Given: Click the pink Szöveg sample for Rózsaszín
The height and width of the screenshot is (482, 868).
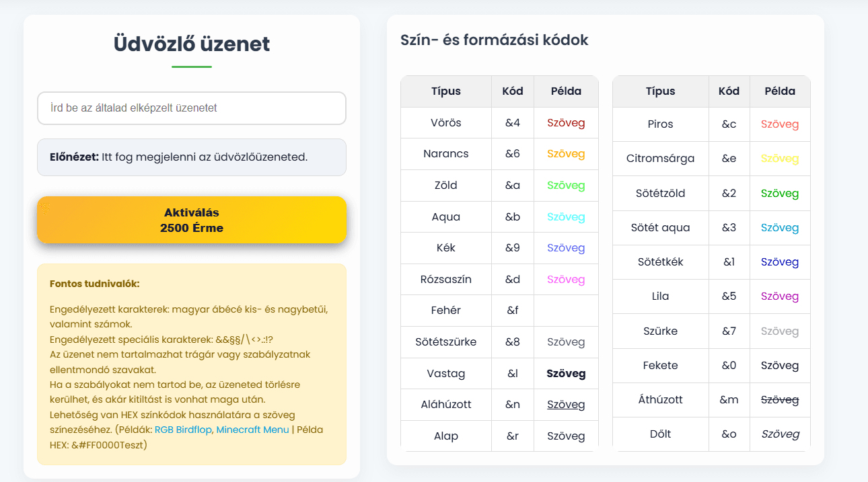Looking at the screenshot, I should pos(566,280).
